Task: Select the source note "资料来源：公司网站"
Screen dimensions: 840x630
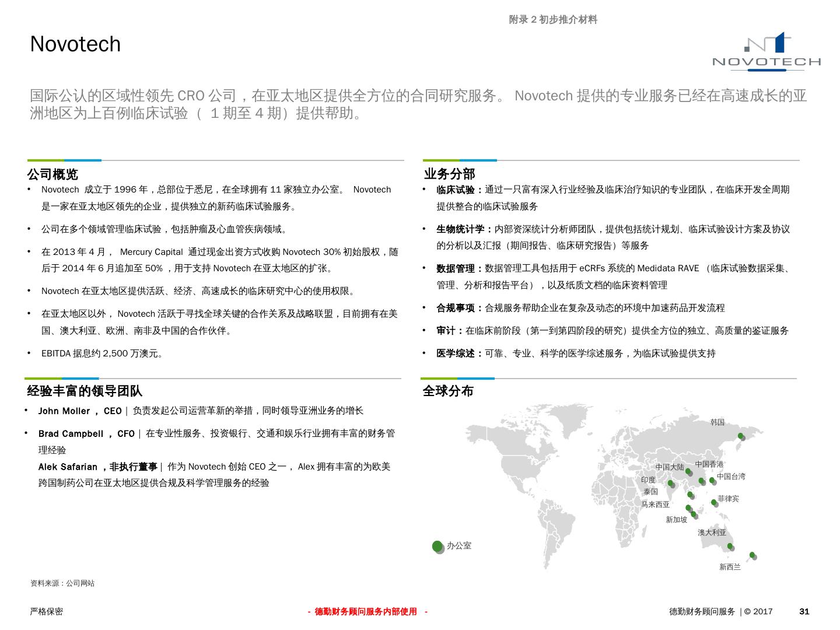Action: [62, 583]
